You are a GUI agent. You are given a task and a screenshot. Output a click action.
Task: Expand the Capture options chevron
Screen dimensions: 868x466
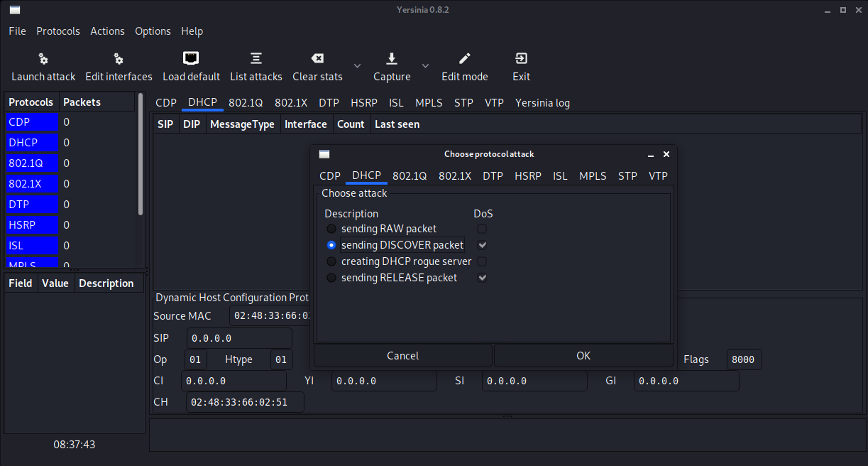click(425, 64)
